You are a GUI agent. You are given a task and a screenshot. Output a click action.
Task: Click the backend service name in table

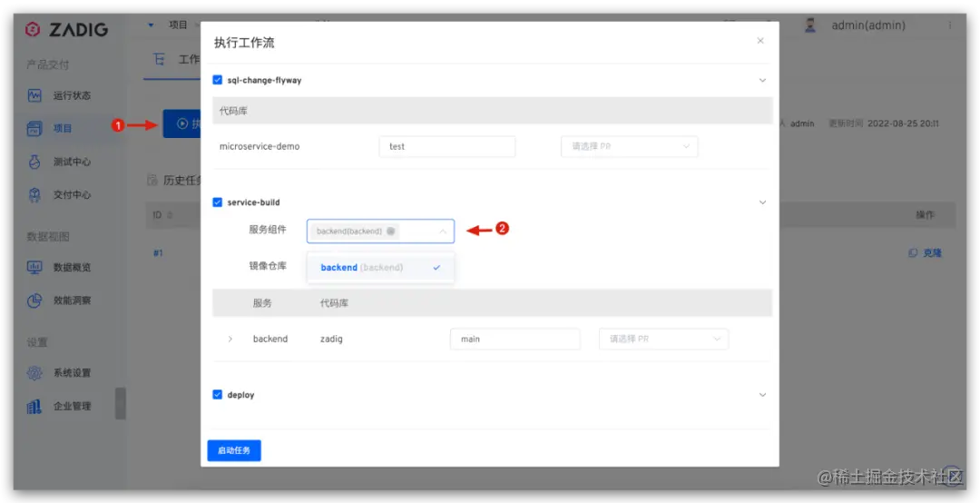(x=270, y=339)
